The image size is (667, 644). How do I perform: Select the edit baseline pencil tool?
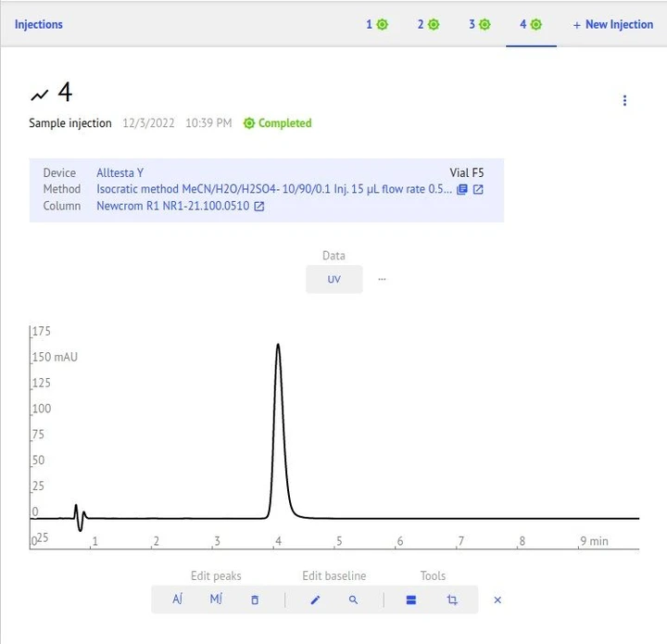pyautogui.click(x=315, y=600)
